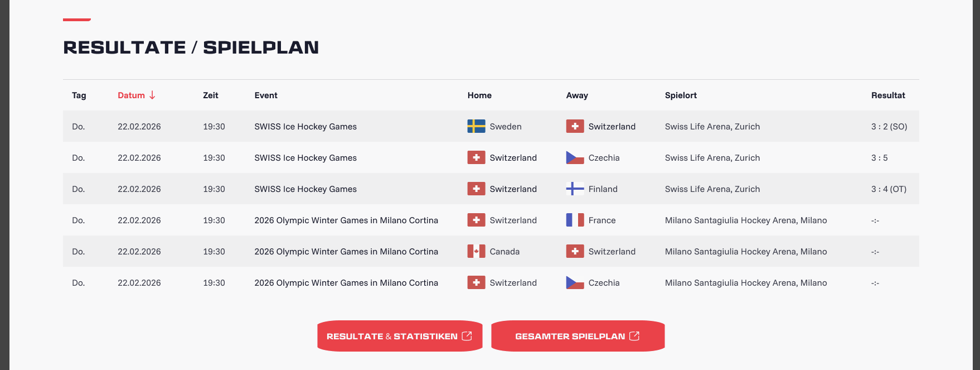The image size is (980, 370).
Task: Click the external link icon on Gesamter Spielplan
Action: pos(634,336)
